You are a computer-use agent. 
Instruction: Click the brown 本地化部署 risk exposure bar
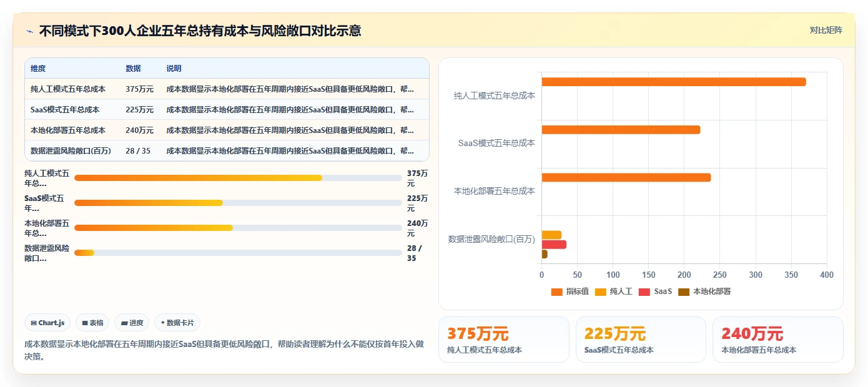point(545,254)
